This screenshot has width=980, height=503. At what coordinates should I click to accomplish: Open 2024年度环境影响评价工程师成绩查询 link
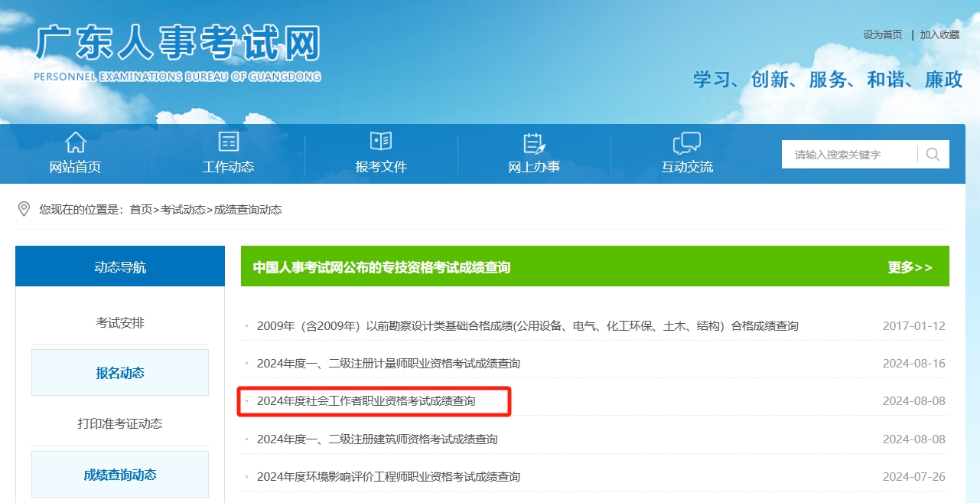389,476
